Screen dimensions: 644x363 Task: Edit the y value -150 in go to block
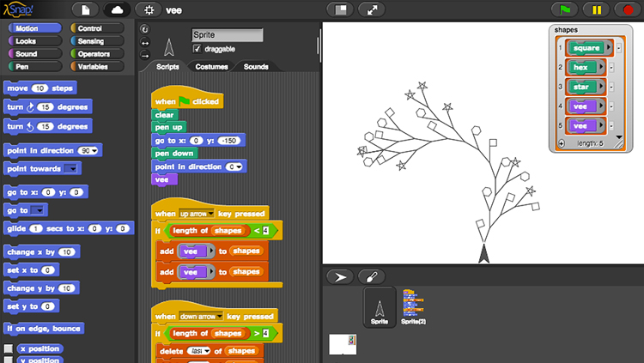228,141
